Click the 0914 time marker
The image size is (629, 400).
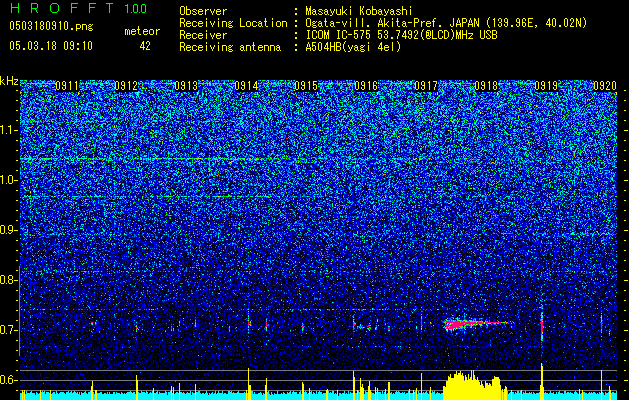(x=246, y=86)
